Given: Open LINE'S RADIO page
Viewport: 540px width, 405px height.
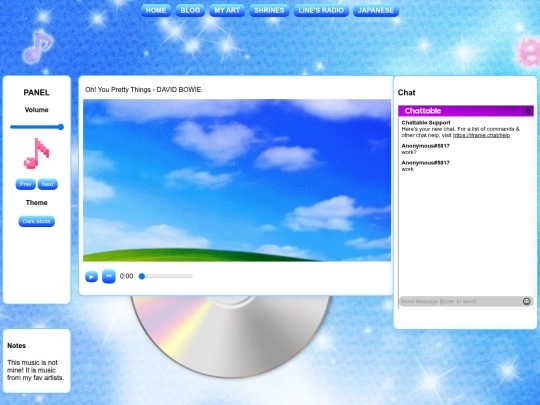Looking at the screenshot, I should coord(321,10).
